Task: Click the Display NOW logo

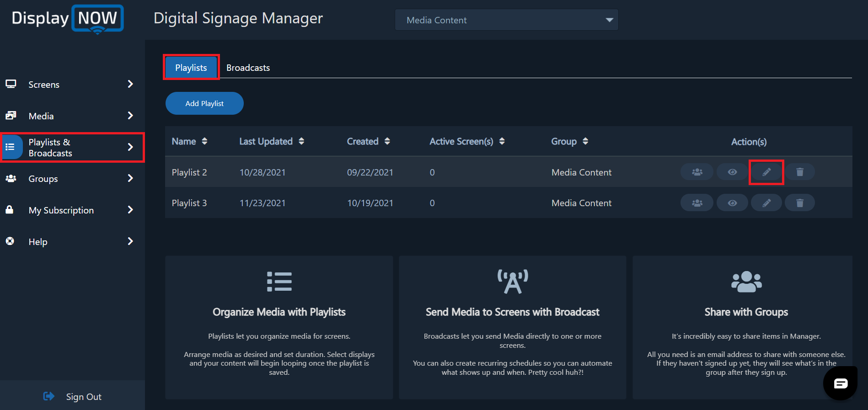Action: click(x=68, y=19)
